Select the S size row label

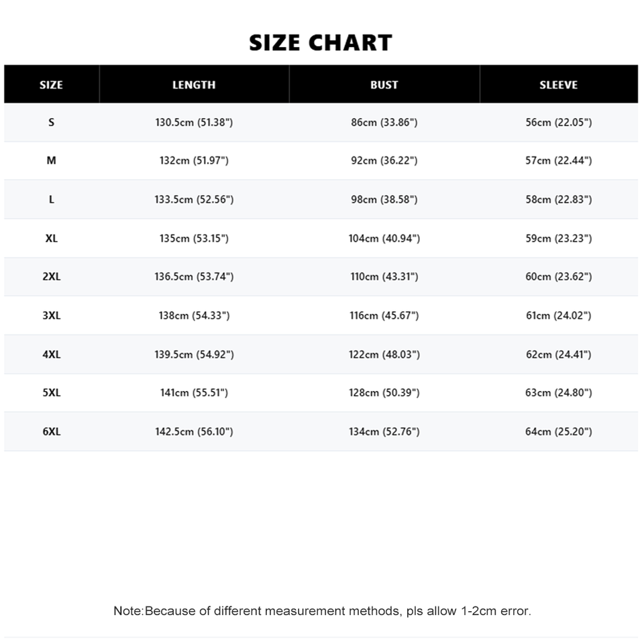(x=52, y=122)
